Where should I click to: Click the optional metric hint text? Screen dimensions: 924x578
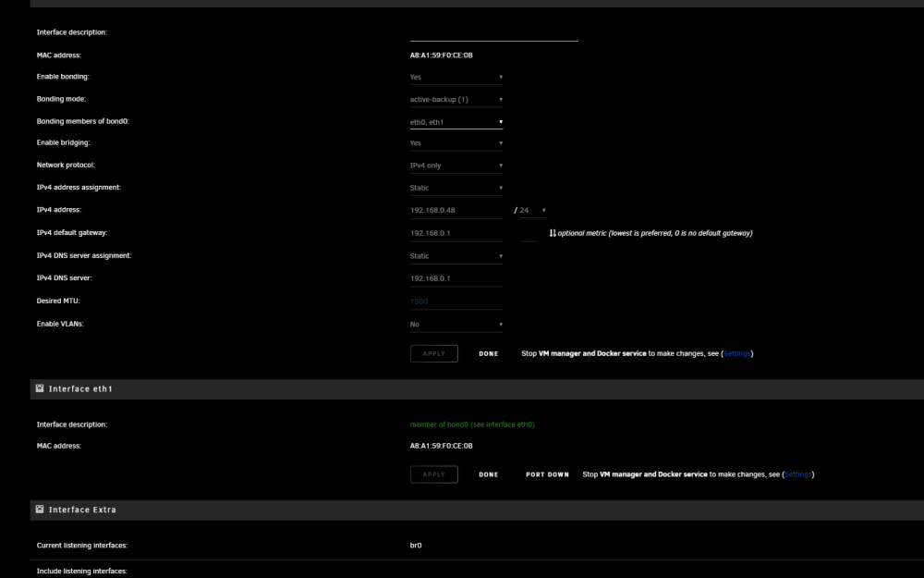tap(655, 234)
